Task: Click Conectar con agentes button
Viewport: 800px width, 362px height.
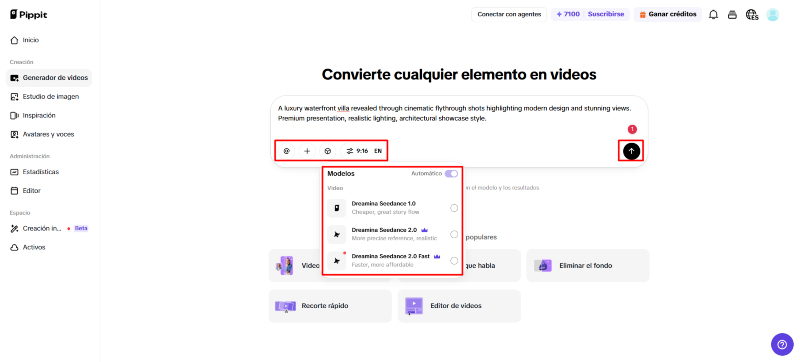Action: point(509,14)
